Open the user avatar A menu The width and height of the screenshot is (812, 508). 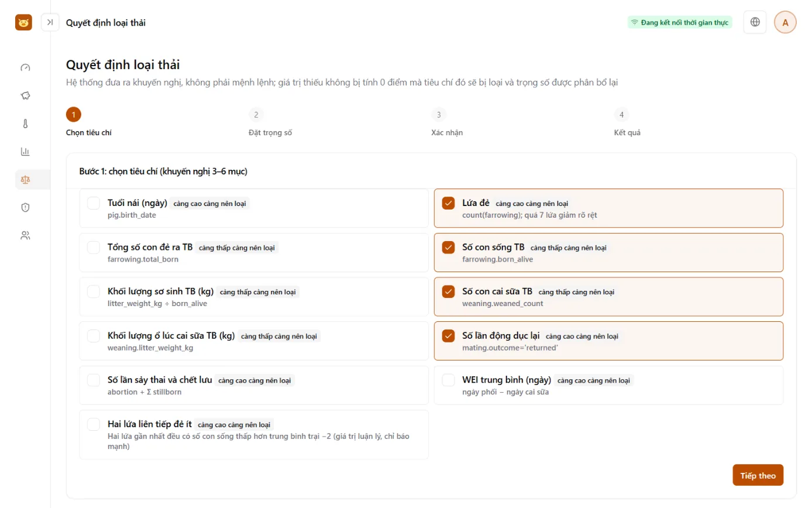(x=785, y=22)
